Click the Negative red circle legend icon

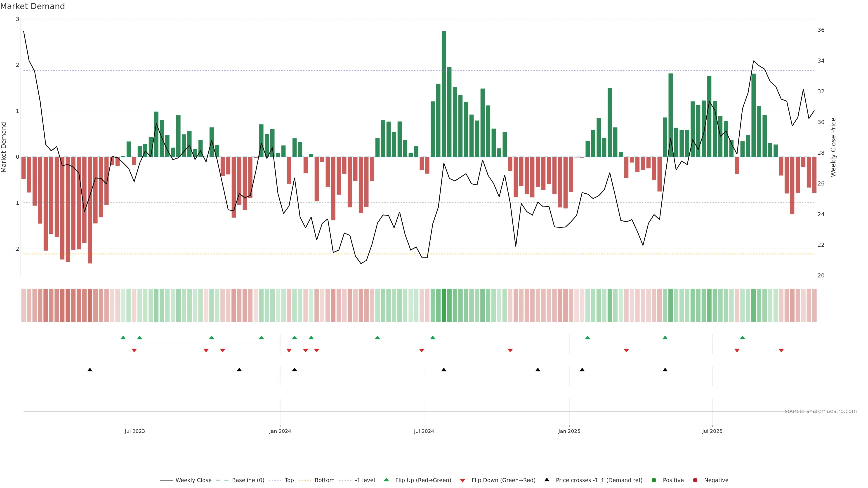click(695, 480)
